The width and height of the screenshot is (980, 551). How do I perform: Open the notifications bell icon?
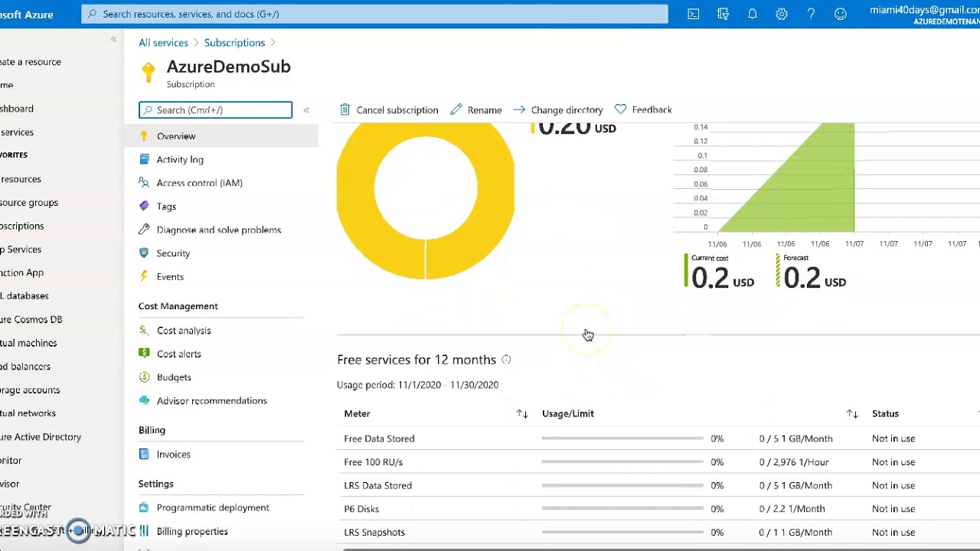pos(753,14)
